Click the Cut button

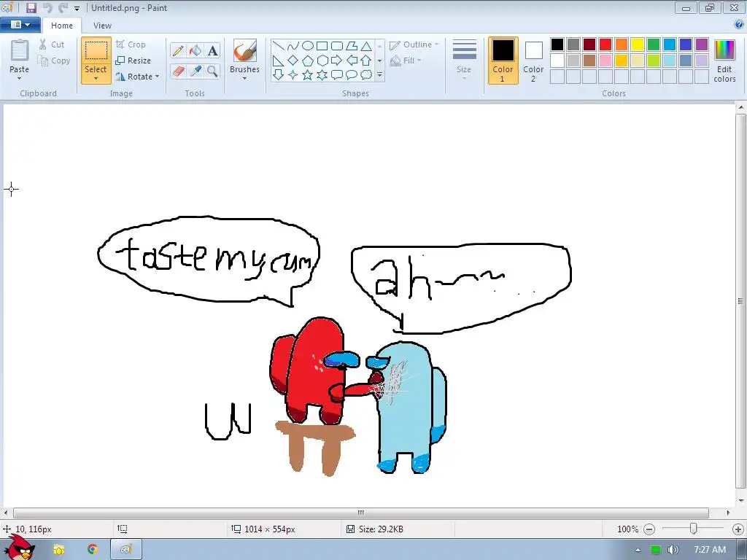[52, 44]
